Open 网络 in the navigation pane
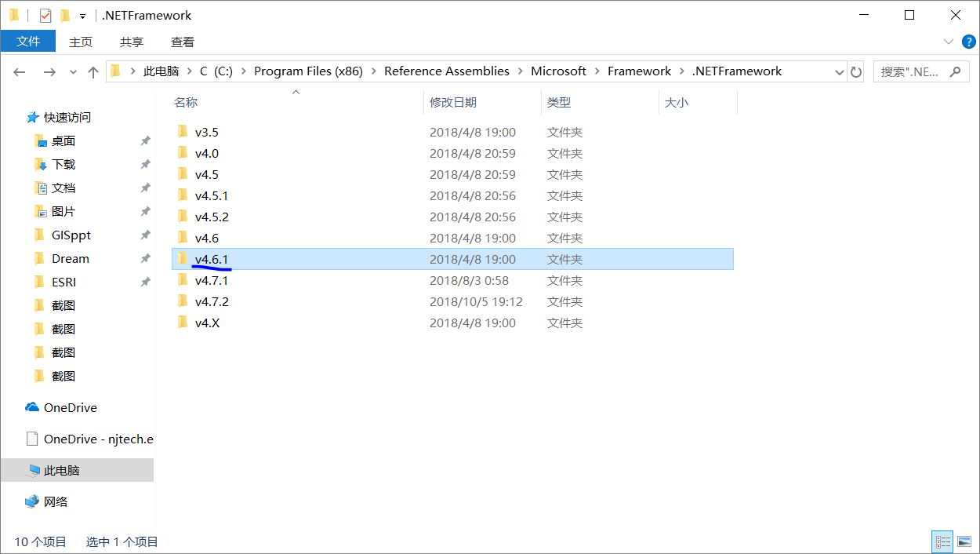Viewport: 980px width, 554px height. click(56, 501)
